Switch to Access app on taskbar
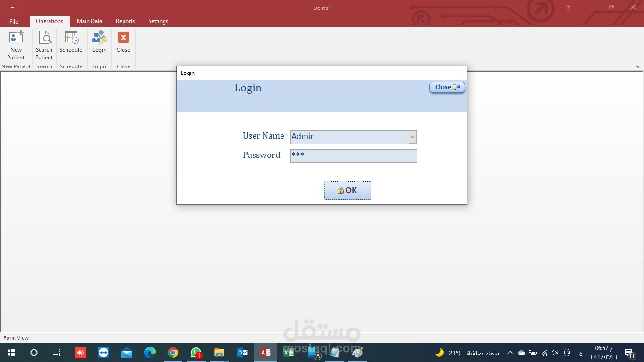 click(265, 353)
